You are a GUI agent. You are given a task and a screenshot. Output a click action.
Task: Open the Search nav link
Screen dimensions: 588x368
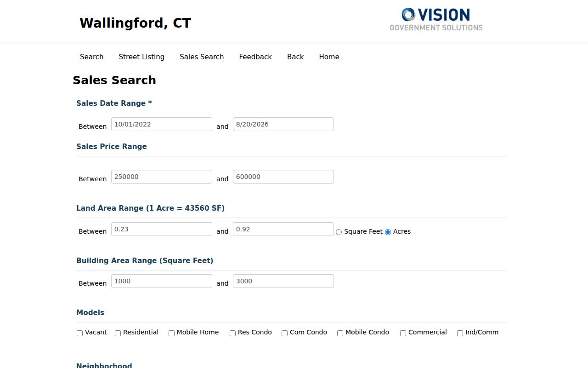point(91,57)
